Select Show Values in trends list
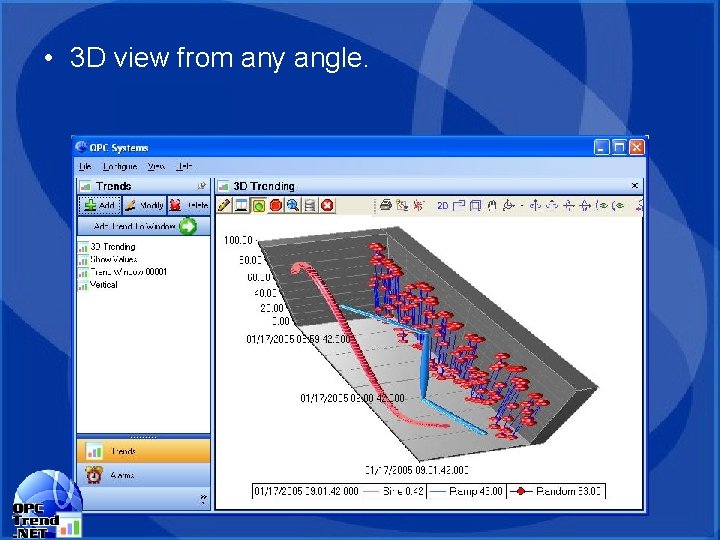 click(107, 259)
